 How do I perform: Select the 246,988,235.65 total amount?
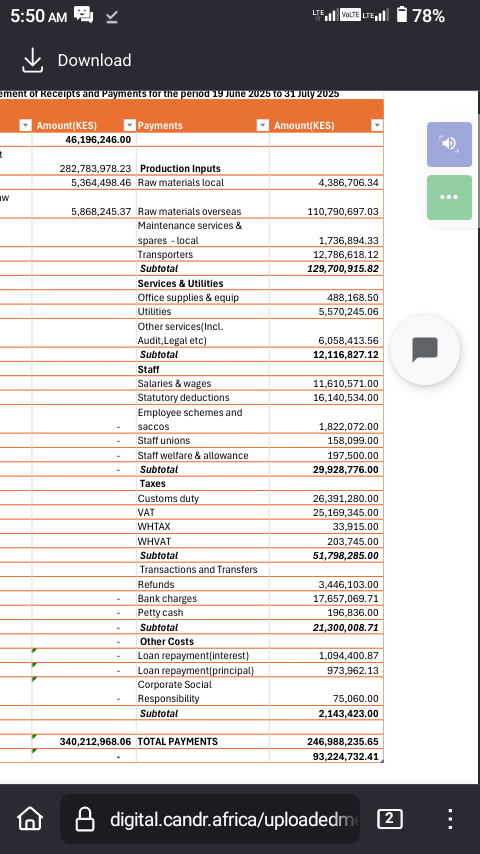(343, 742)
